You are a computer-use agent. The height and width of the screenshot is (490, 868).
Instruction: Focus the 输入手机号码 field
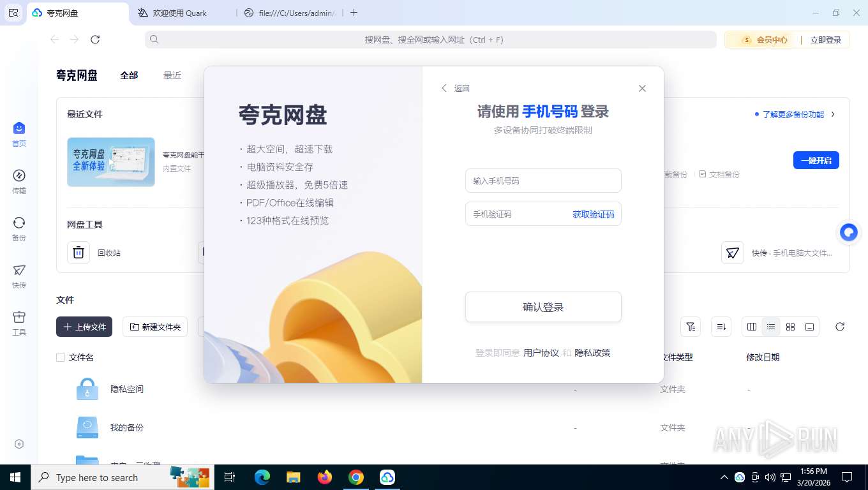[543, 181]
